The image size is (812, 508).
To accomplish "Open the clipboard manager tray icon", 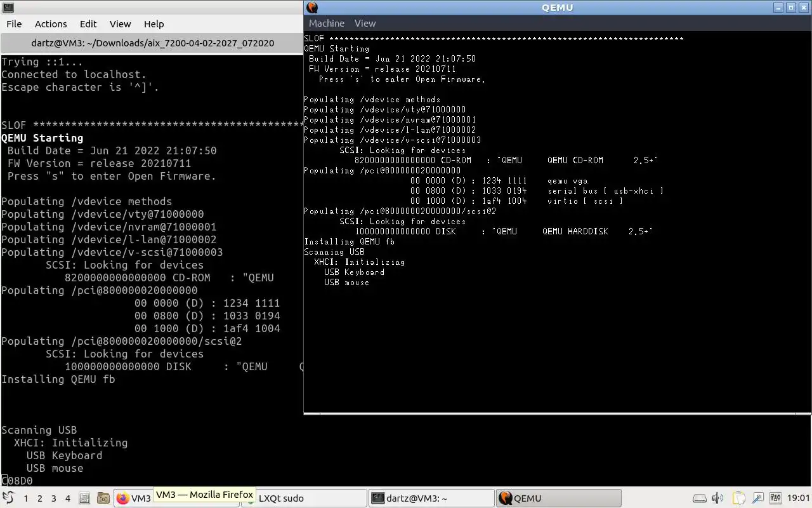I will (x=739, y=498).
